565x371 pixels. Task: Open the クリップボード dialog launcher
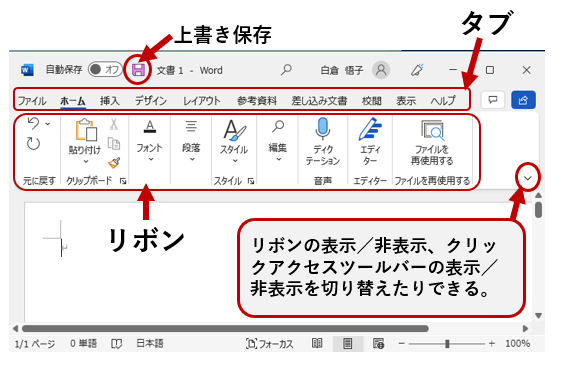click(x=123, y=181)
